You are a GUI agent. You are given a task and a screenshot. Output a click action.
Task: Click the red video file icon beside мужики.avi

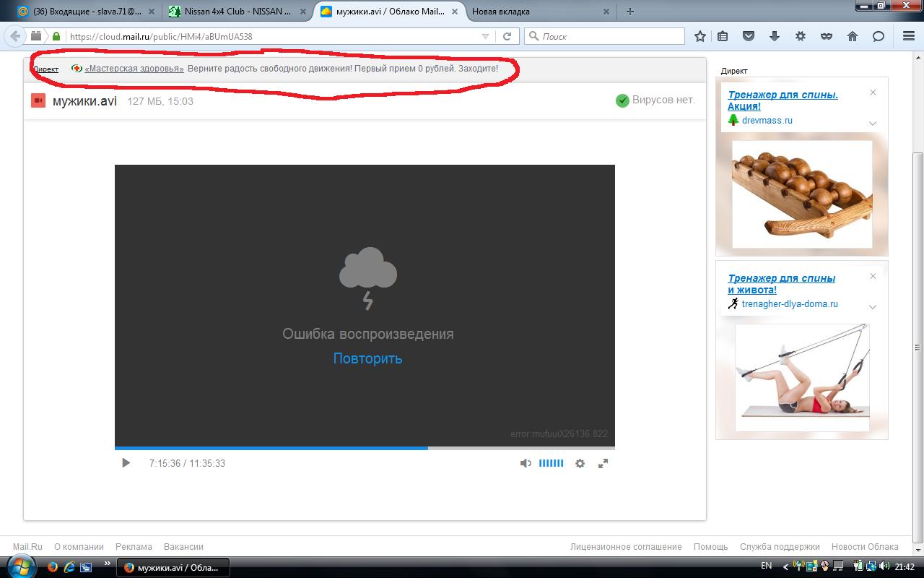[x=38, y=100]
